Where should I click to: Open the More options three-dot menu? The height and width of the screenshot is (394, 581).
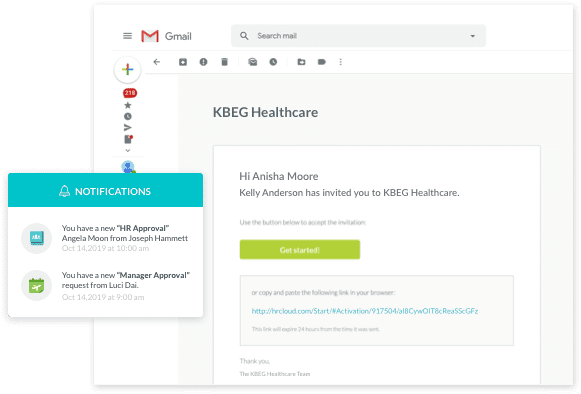pyautogui.click(x=341, y=62)
